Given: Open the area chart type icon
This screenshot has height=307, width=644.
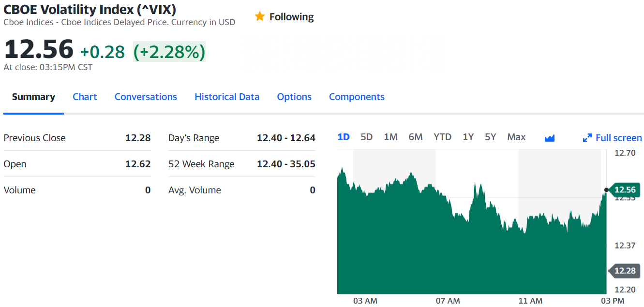Looking at the screenshot, I should [x=549, y=138].
